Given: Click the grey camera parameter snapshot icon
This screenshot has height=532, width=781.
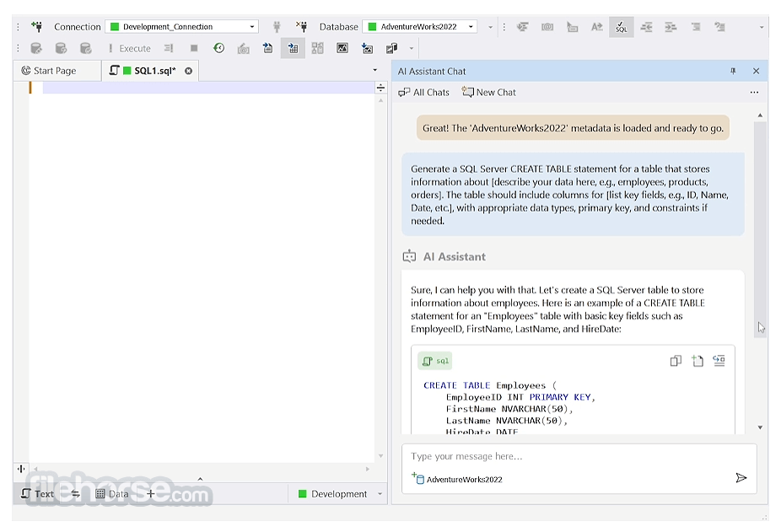Looking at the screenshot, I should [x=244, y=48].
